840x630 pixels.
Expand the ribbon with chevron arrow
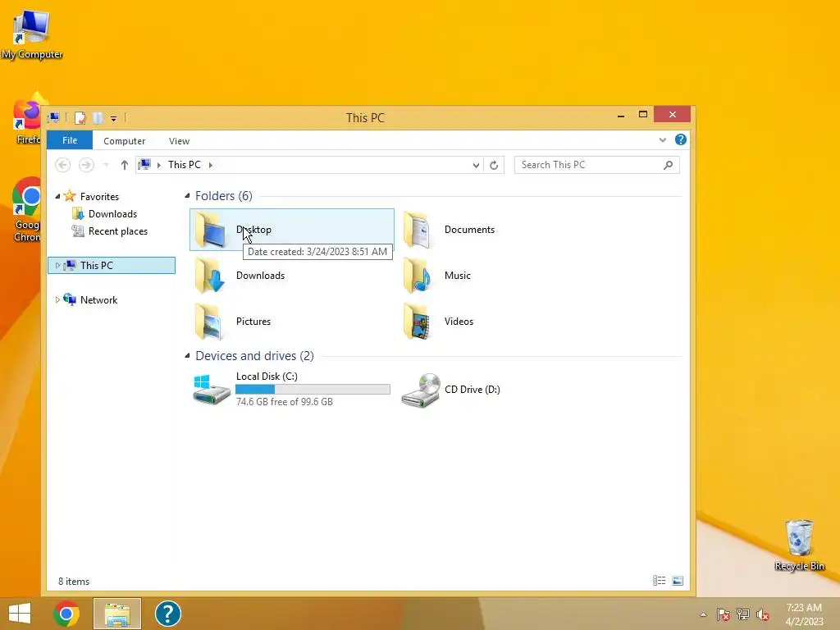point(663,140)
